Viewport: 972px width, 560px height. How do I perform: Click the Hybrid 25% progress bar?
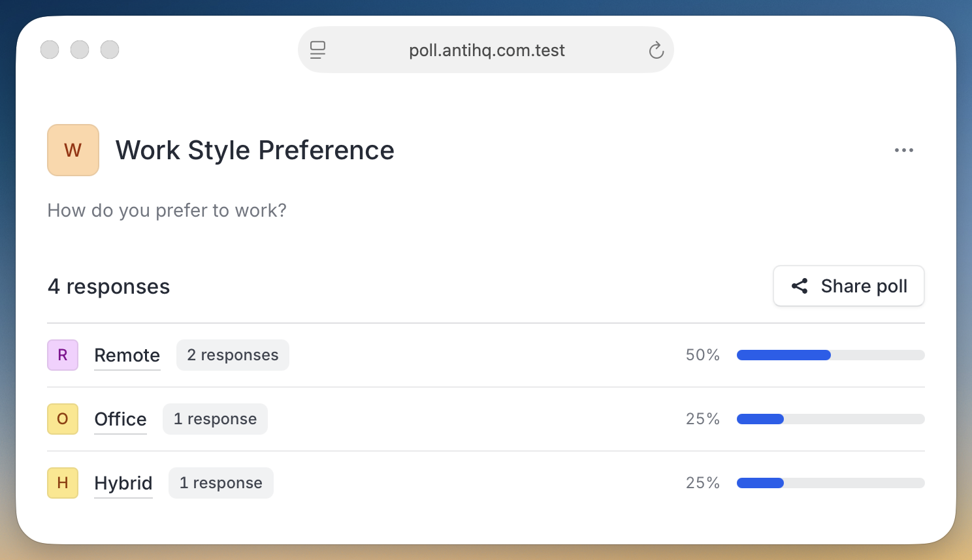point(830,483)
